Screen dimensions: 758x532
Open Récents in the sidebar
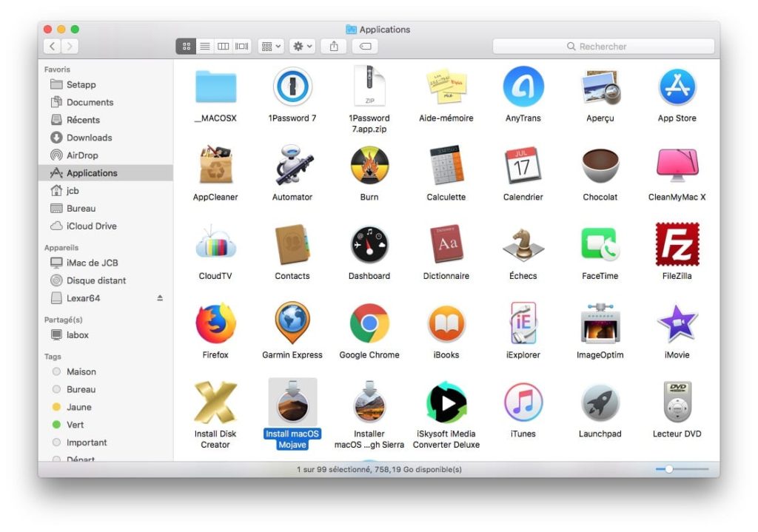105,120
